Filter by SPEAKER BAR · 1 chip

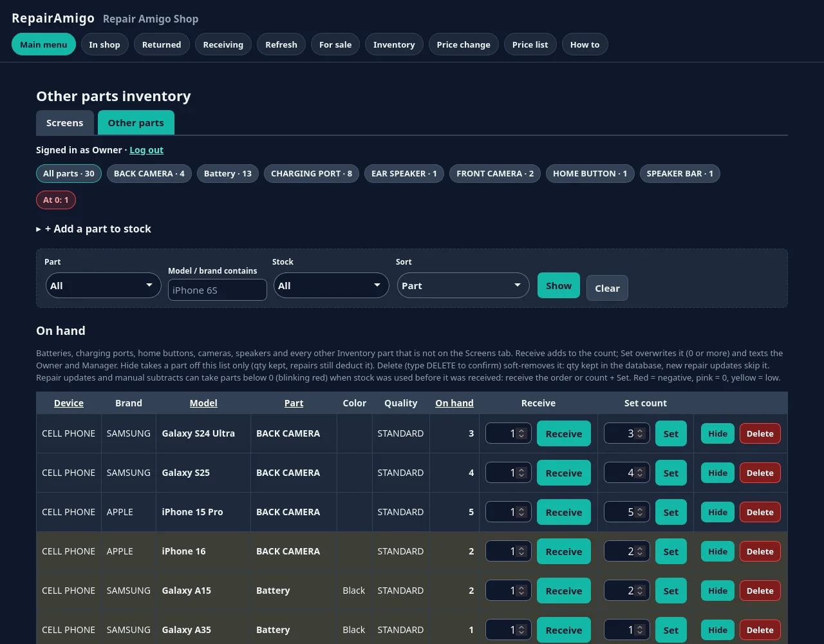[x=680, y=173]
